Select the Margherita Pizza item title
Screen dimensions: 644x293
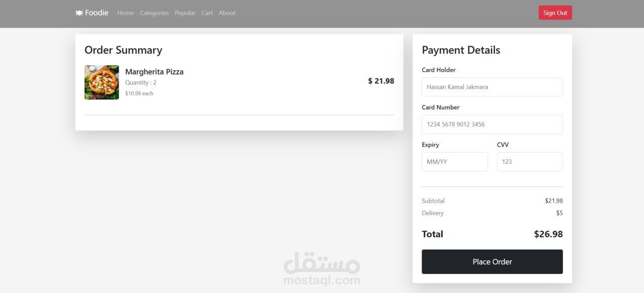(x=154, y=72)
